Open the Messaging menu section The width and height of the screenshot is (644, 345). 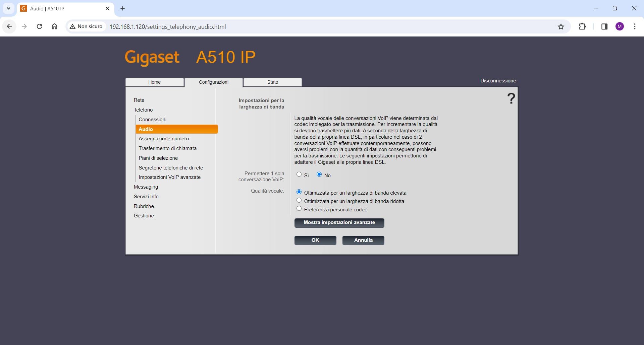click(146, 187)
